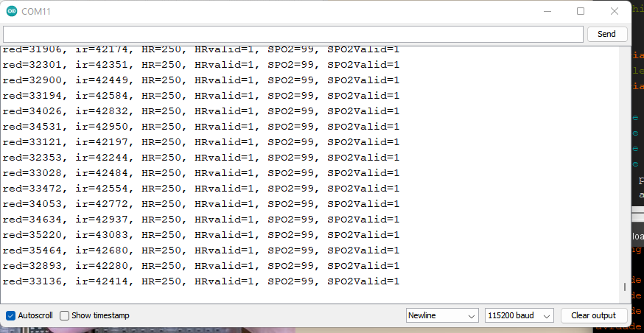Click the Send button
This screenshot has height=333, width=644.
607,34
